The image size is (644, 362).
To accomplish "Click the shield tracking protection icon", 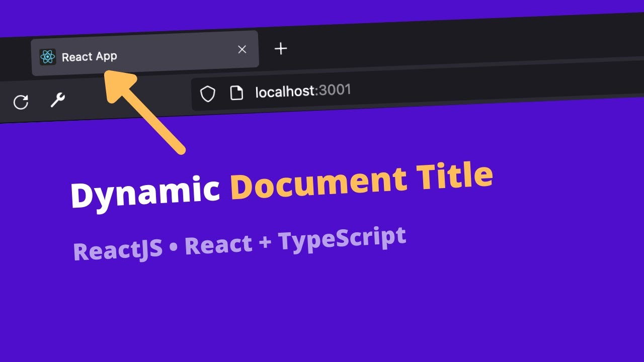I will (208, 94).
